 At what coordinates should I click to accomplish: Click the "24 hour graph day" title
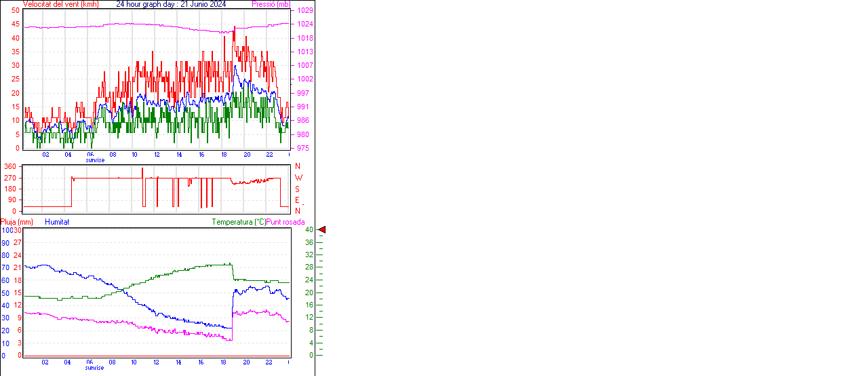point(171,4)
